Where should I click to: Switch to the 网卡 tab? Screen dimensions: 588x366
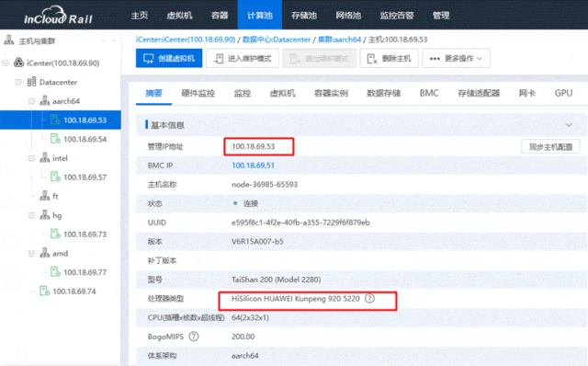[527, 93]
